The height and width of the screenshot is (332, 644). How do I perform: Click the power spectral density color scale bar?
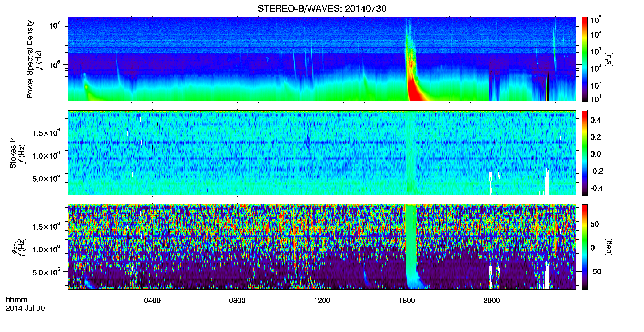click(585, 59)
